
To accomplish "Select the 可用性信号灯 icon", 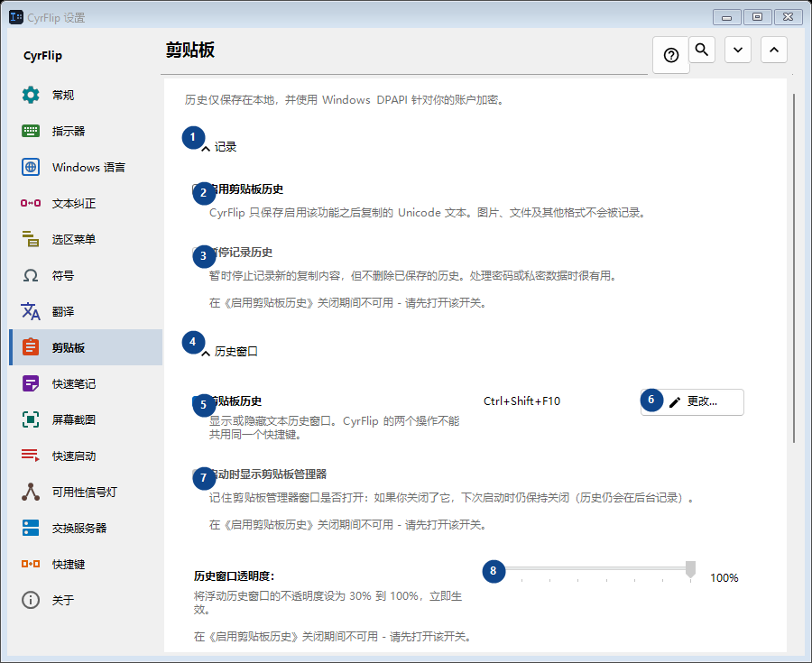I will point(31,492).
